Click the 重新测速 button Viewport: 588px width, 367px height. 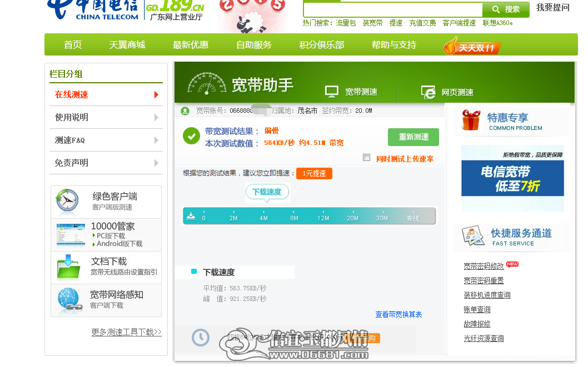[413, 137]
